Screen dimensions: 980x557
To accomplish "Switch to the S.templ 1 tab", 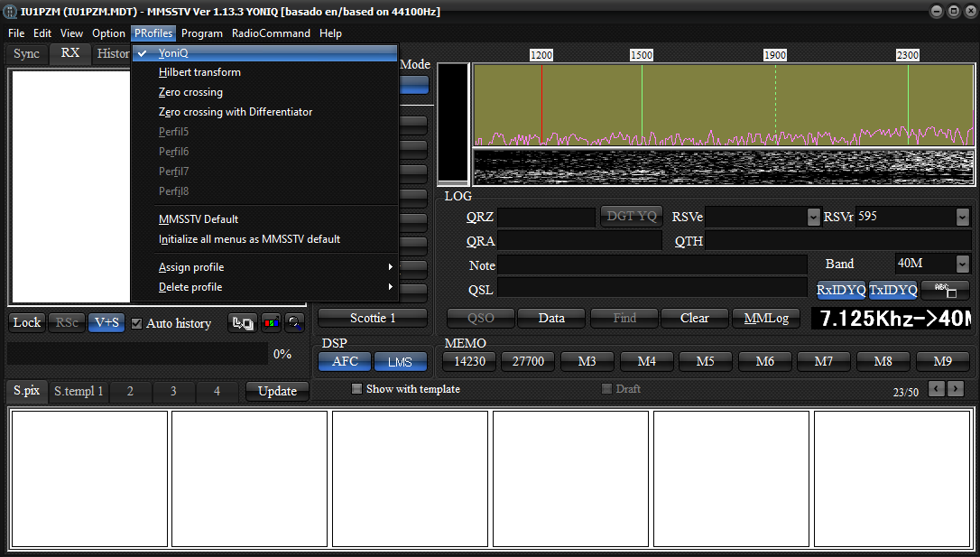I will tap(79, 391).
